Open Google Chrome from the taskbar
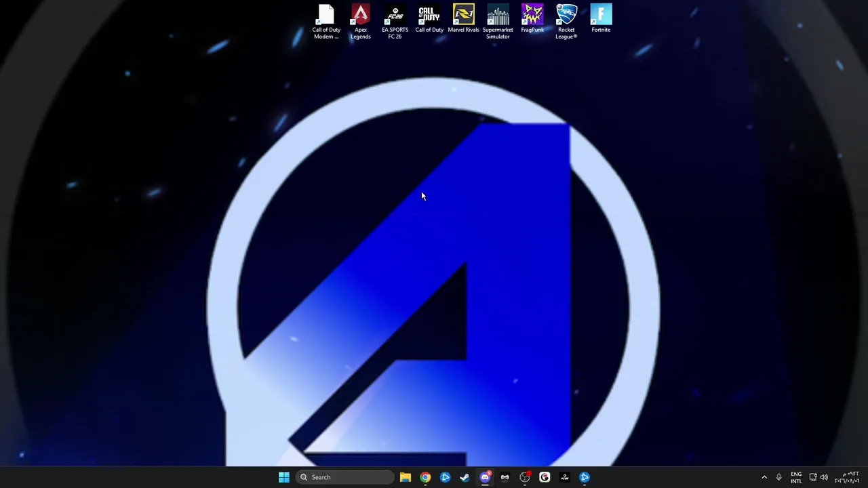 click(425, 477)
